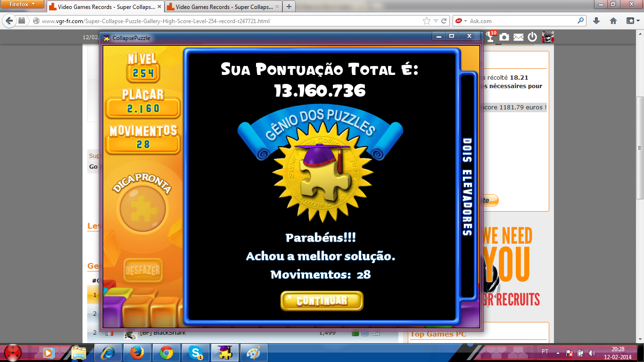Open a new browser tab

point(289,7)
